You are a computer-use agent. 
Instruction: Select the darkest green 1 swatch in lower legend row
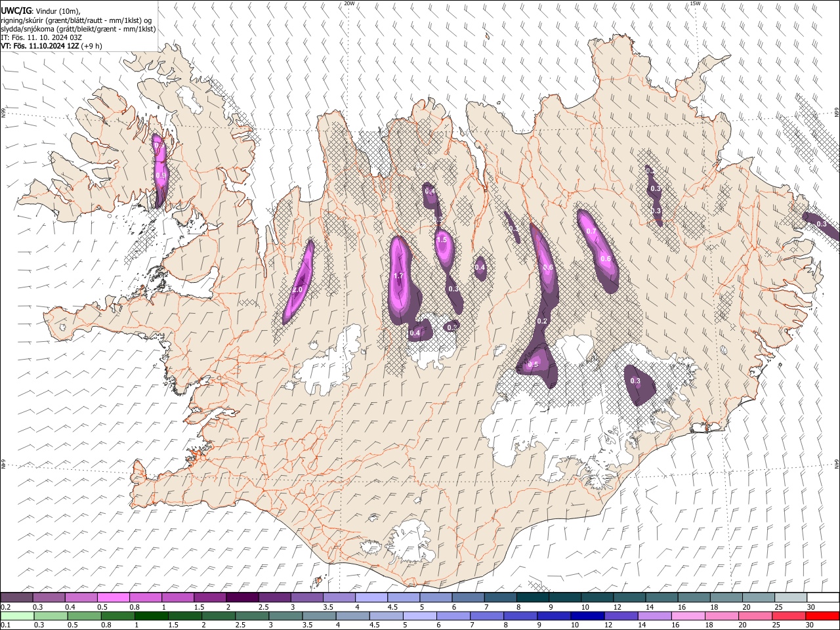click(x=152, y=616)
